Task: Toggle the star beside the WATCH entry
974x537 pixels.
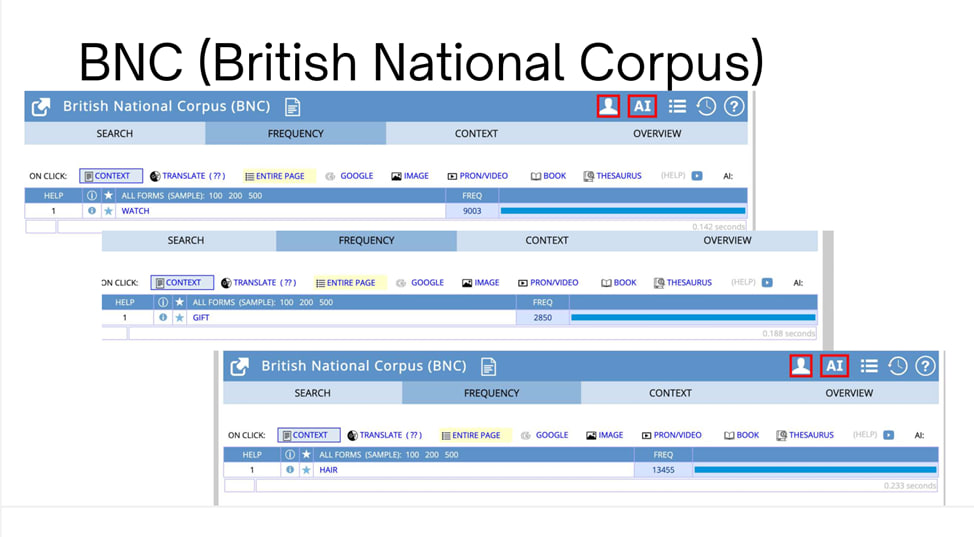Action: click(108, 212)
